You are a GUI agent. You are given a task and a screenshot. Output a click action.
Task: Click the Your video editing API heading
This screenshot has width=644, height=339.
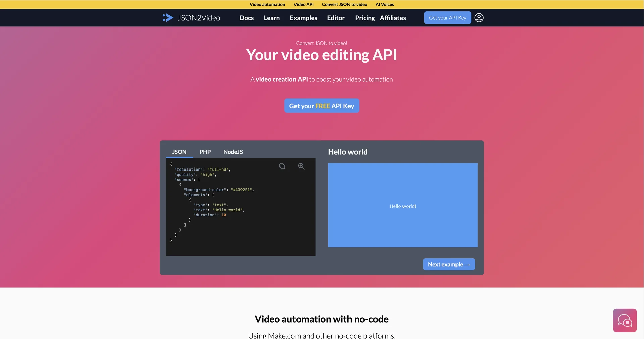(322, 55)
